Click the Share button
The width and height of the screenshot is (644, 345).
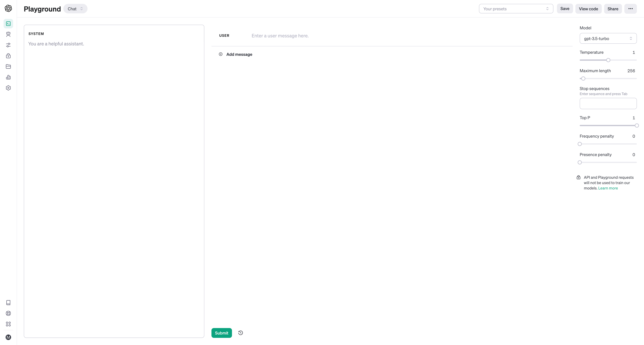pos(613,9)
